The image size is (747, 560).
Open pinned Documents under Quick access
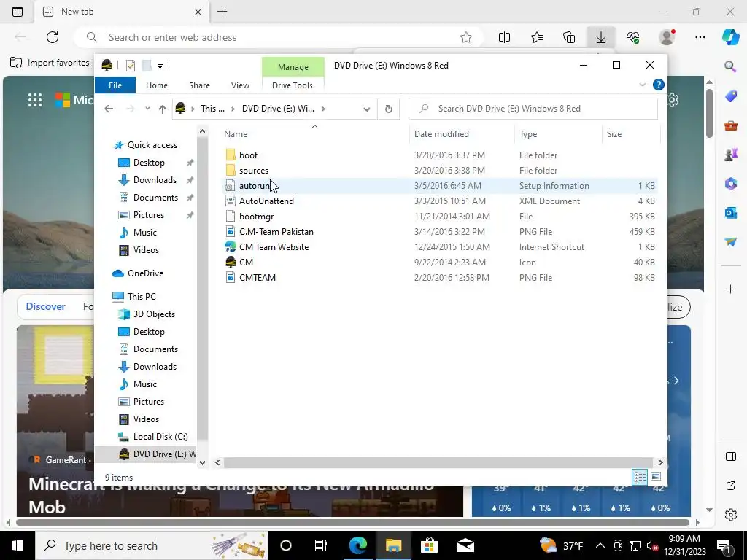click(x=155, y=198)
